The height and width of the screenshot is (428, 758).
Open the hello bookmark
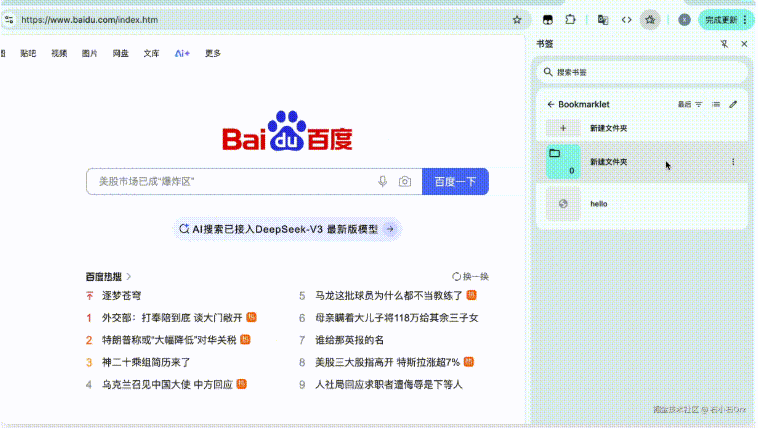(642, 204)
